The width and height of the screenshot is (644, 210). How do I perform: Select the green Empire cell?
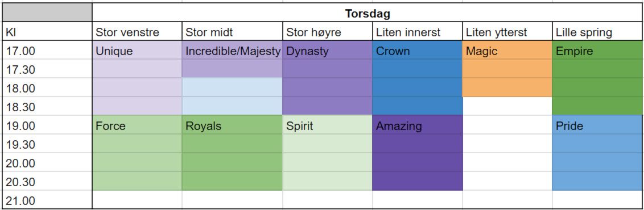597,50
